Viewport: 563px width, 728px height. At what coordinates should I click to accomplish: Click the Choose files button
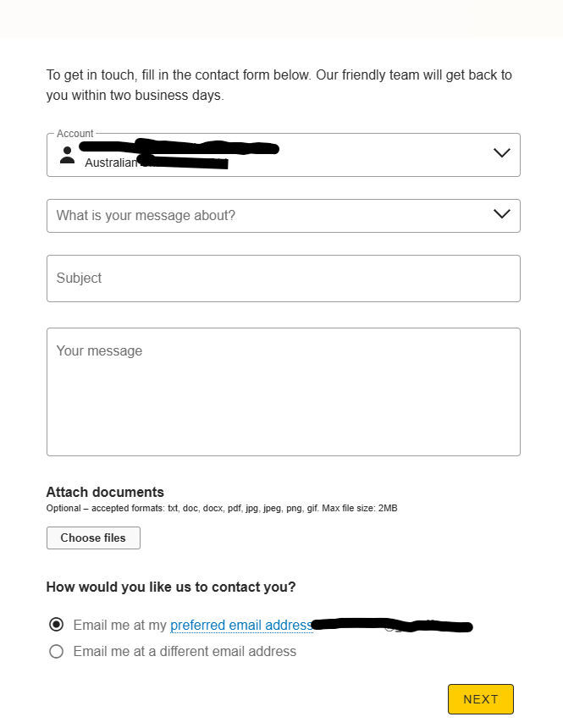click(x=93, y=538)
